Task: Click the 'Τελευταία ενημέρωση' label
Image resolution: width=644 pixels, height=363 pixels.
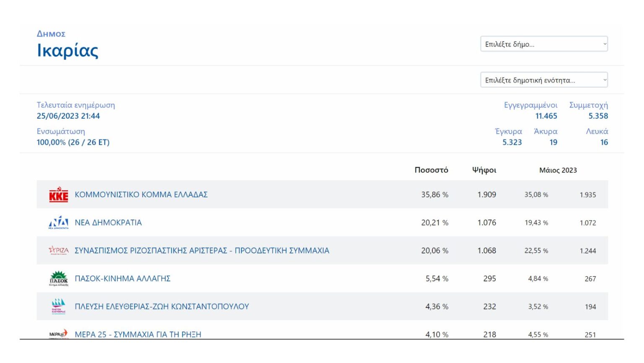Action: point(76,105)
